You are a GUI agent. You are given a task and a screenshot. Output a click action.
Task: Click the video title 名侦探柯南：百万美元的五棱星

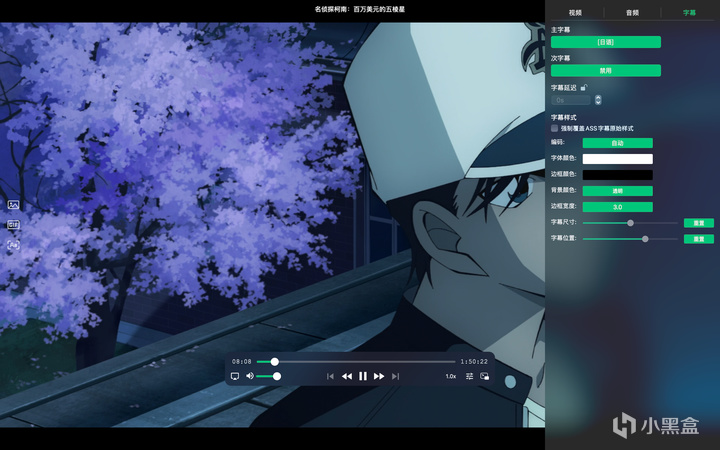(x=360, y=9)
